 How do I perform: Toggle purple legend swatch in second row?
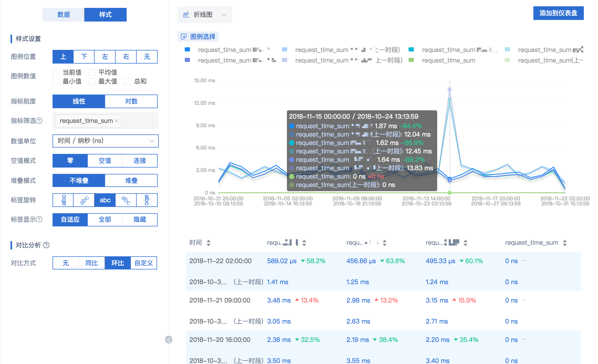click(x=187, y=60)
